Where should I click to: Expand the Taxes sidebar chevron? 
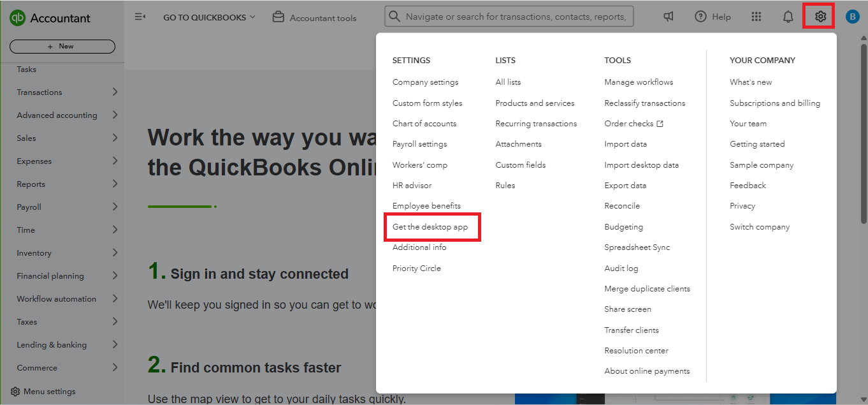point(115,321)
